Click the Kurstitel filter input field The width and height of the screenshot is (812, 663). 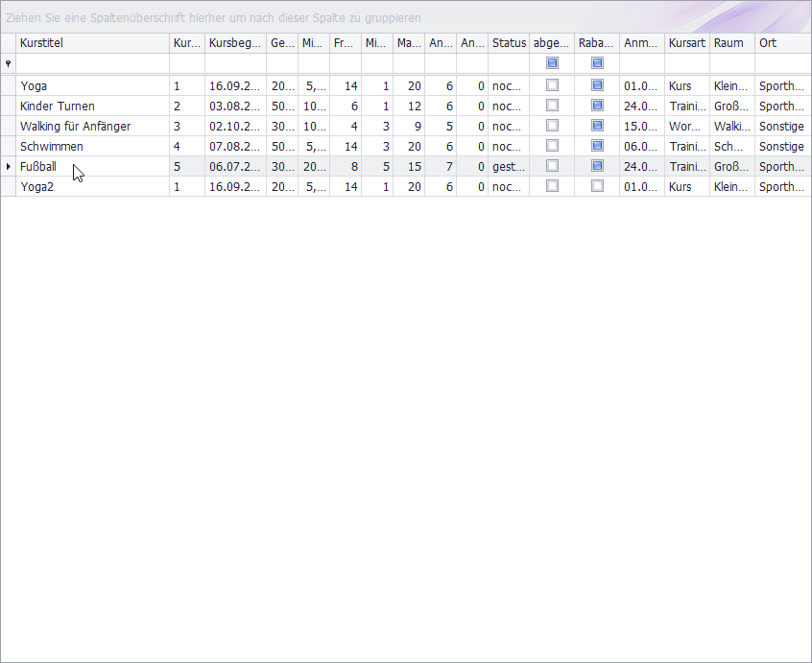pyautogui.click(x=92, y=63)
